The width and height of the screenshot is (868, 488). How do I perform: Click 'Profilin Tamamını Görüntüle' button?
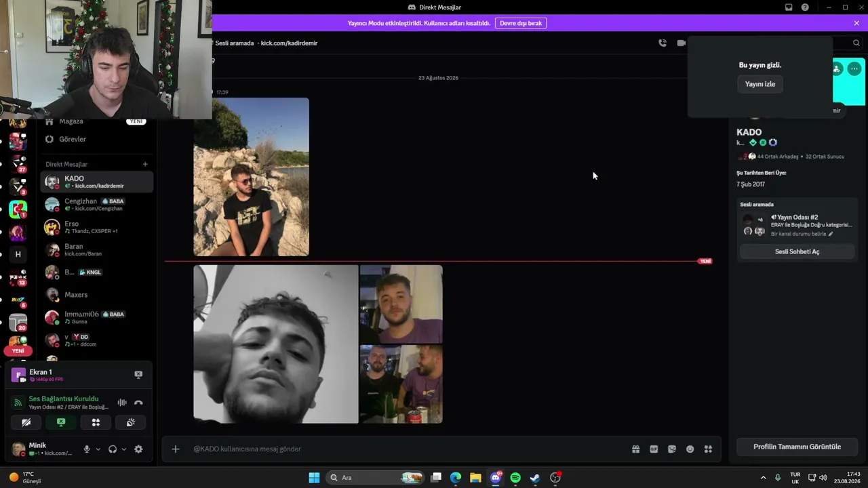point(797,447)
